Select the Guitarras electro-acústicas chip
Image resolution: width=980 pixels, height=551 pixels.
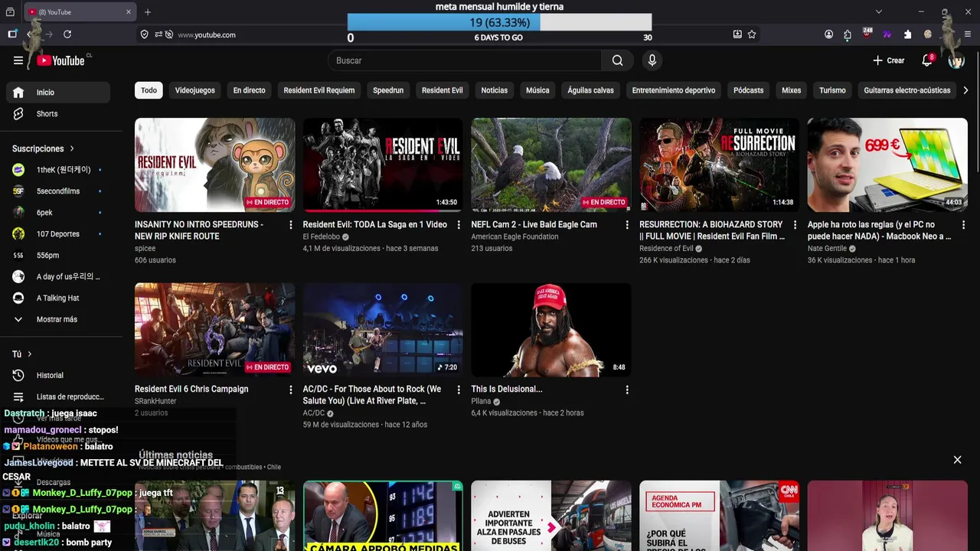point(907,90)
